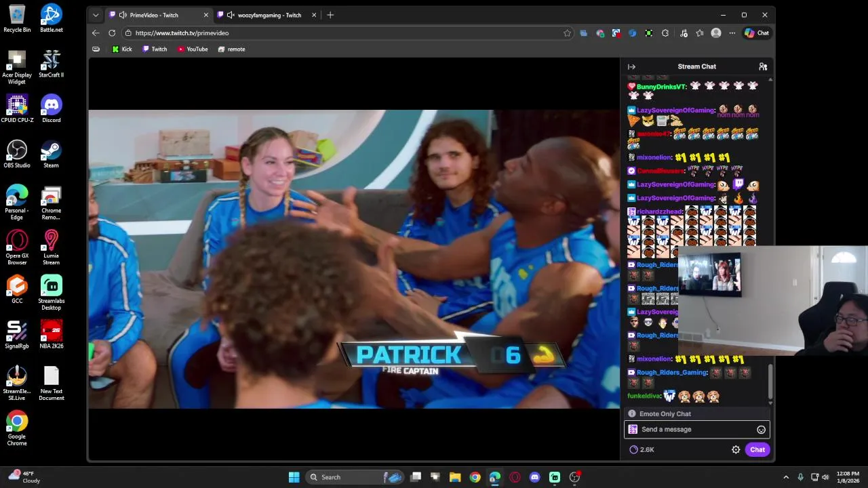Image resolution: width=868 pixels, height=488 pixels.
Task: Click the Twitch video player
Action: (354, 259)
